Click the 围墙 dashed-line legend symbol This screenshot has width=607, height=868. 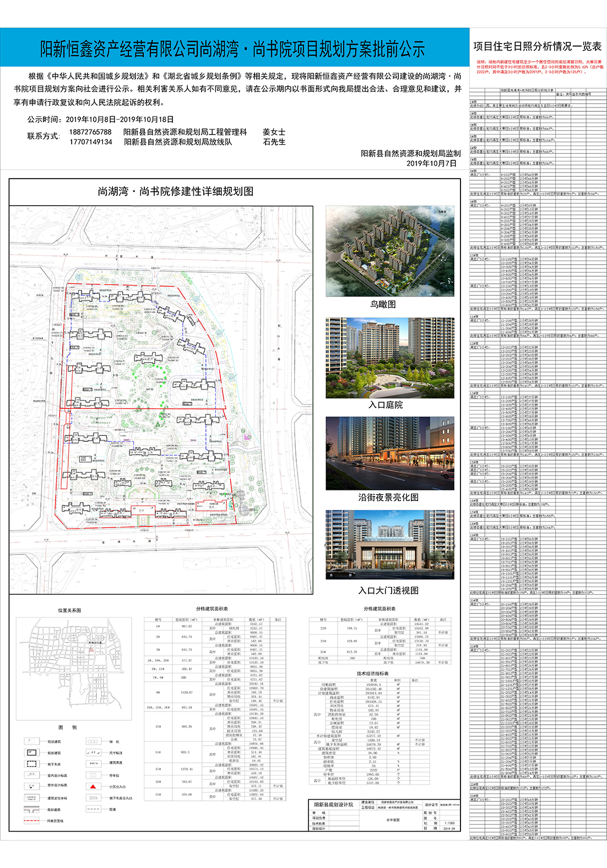coord(94,809)
